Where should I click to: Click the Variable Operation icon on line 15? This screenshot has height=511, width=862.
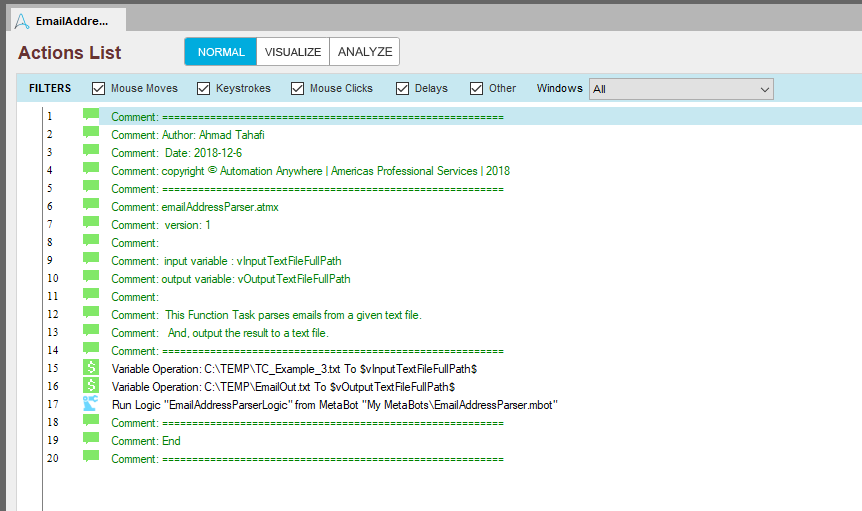click(x=91, y=368)
